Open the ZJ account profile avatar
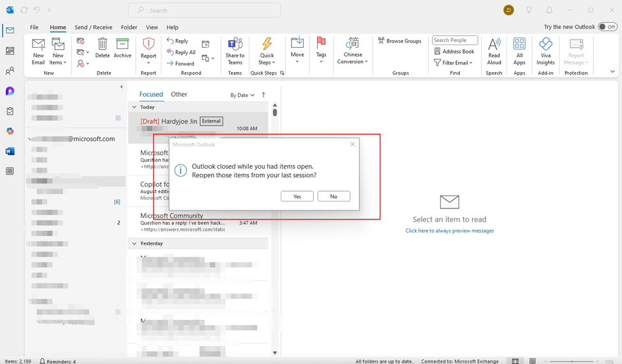This screenshot has width=622, height=364. coord(508,10)
